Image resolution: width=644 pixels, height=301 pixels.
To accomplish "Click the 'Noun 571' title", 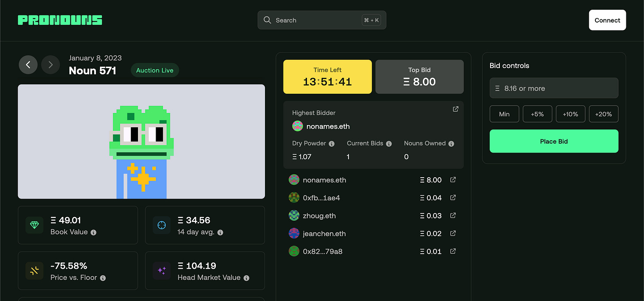I will click(x=92, y=71).
